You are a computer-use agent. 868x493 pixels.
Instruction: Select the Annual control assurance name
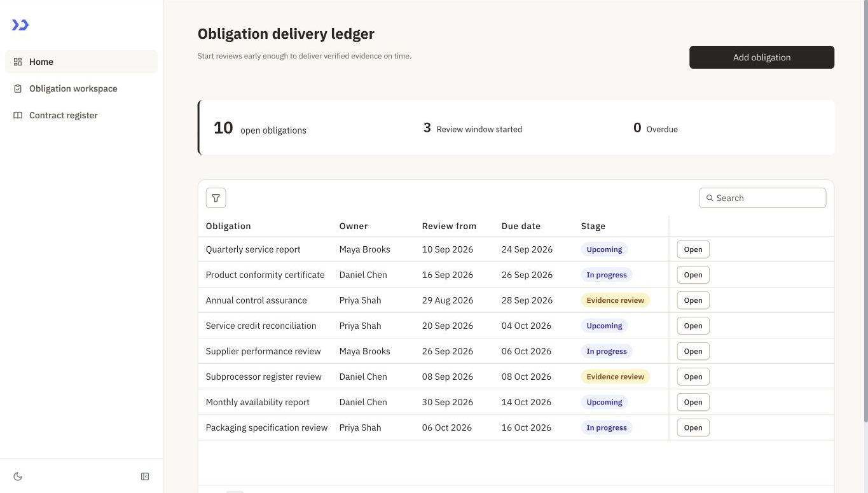point(256,300)
